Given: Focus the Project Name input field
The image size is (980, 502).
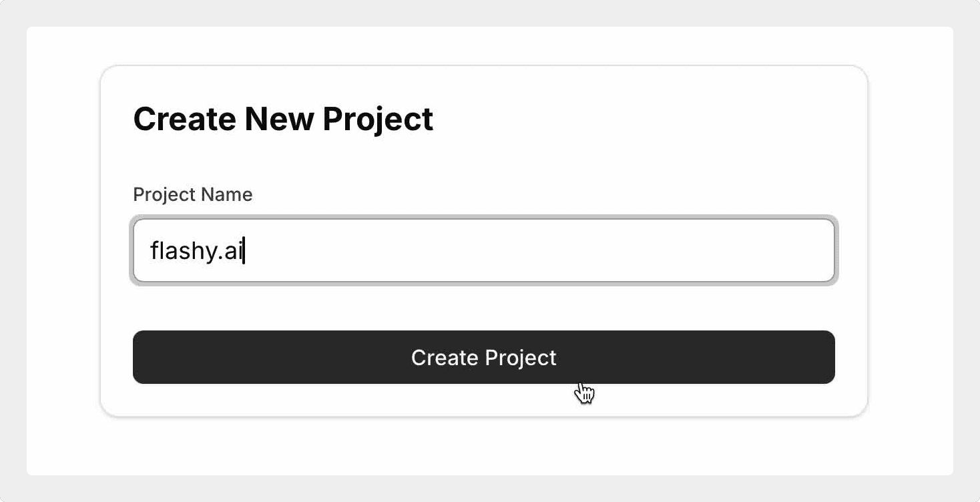Looking at the screenshot, I should point(483,250).
